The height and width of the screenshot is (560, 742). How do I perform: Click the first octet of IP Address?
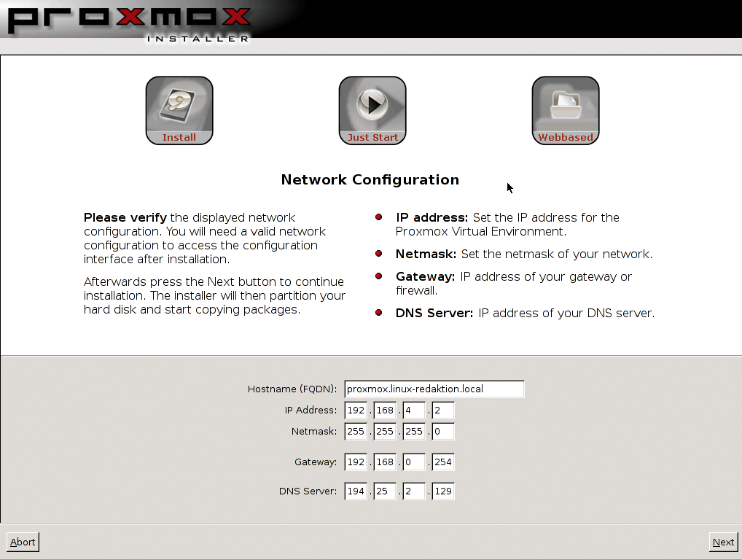pyautogui.click(x=355, y=410)
